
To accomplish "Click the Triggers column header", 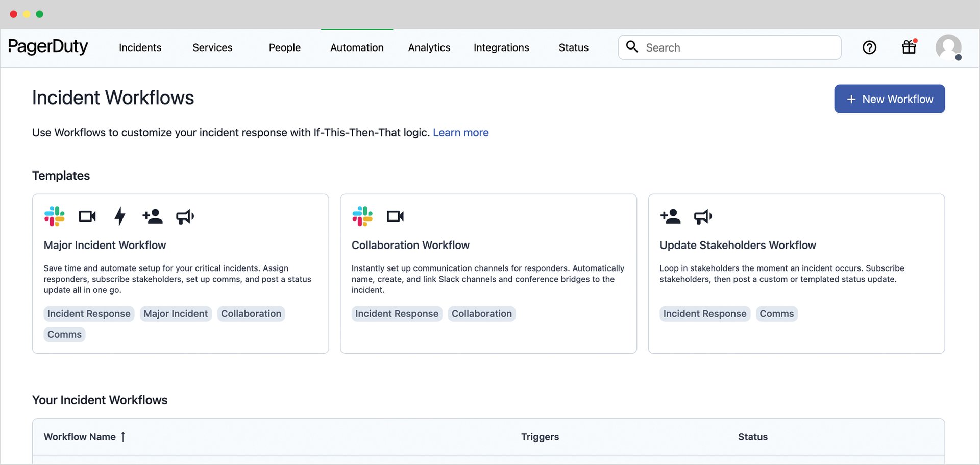I will (540, 437).
